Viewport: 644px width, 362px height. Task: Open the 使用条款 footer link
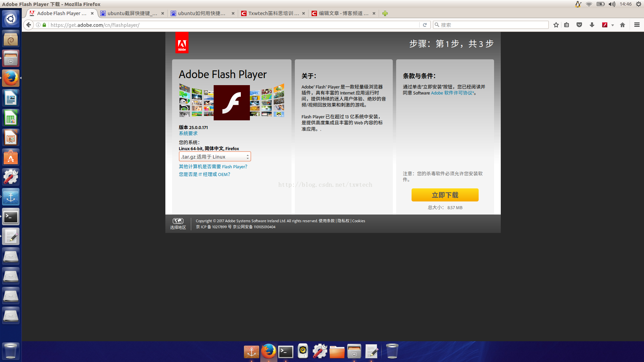point(327,221)
